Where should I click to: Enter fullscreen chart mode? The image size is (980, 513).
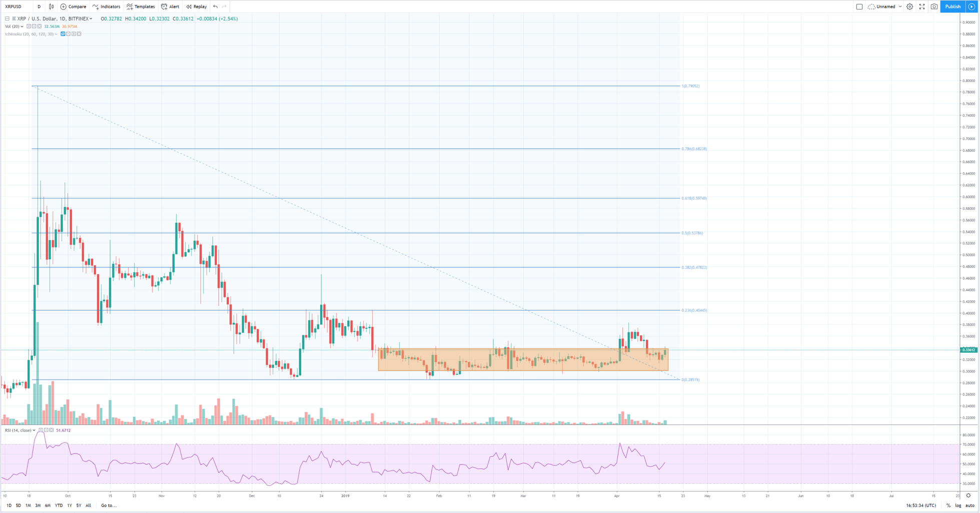pyautogui.click(x=922, y=7)
